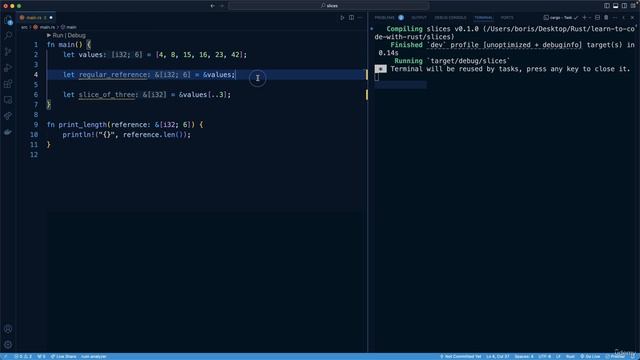Open the Search view in activity bar
Viewport: 640px width, 360px height.
8,36
